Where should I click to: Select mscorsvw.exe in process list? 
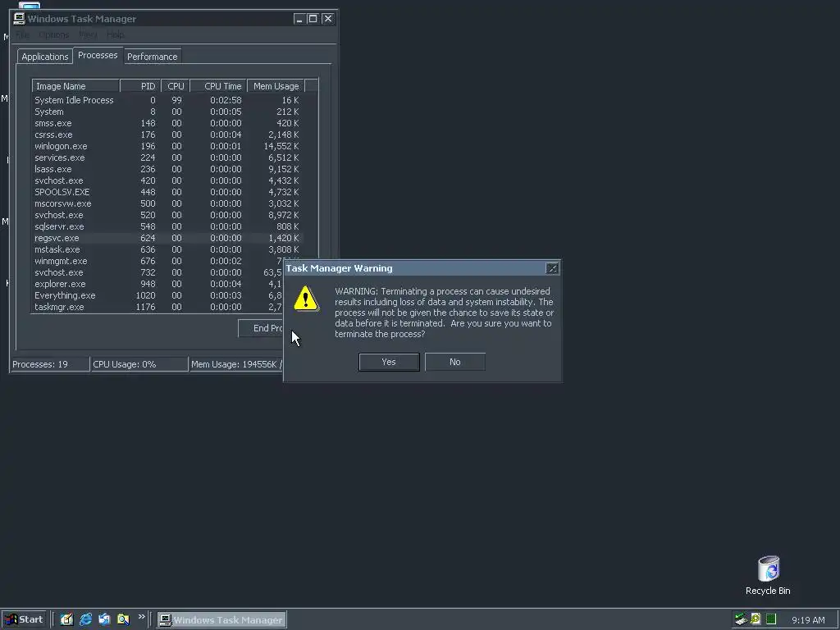pyautogui.click(x=167, y=203)
